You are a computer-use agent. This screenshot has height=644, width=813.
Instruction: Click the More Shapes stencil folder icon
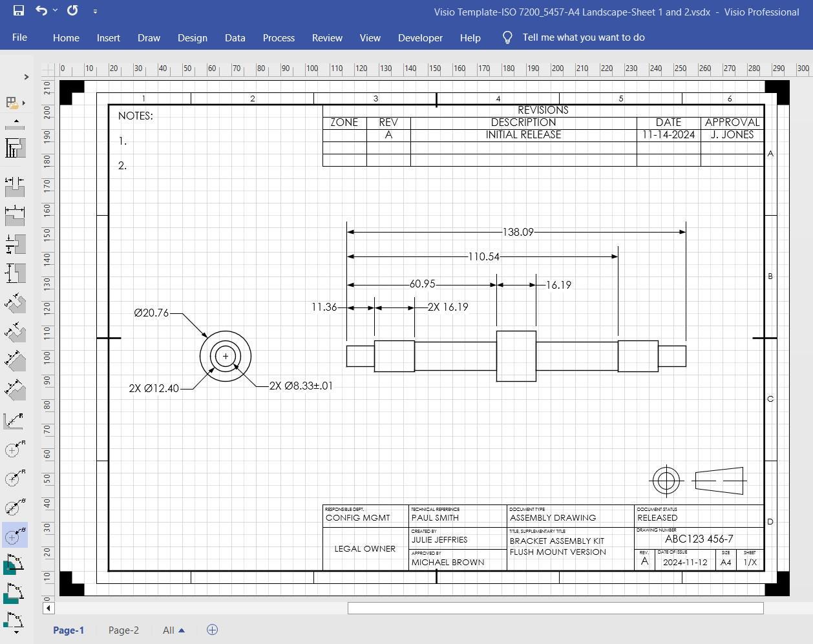[11, 102]
